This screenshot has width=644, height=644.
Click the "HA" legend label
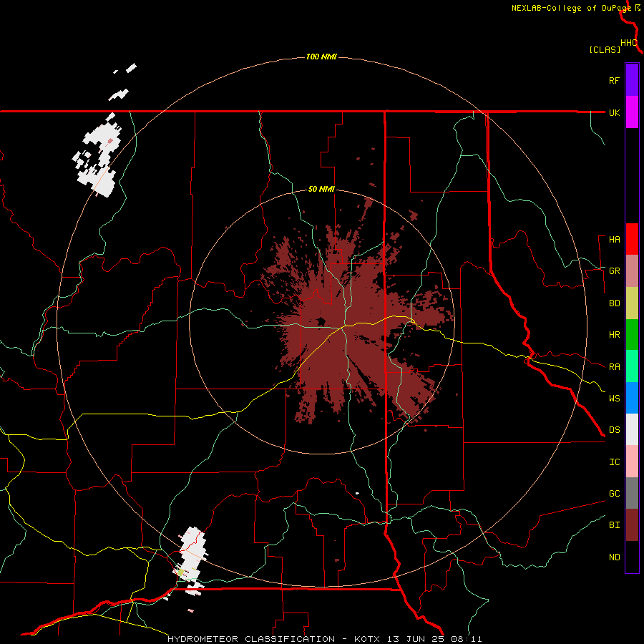click(x=614, y=240)
